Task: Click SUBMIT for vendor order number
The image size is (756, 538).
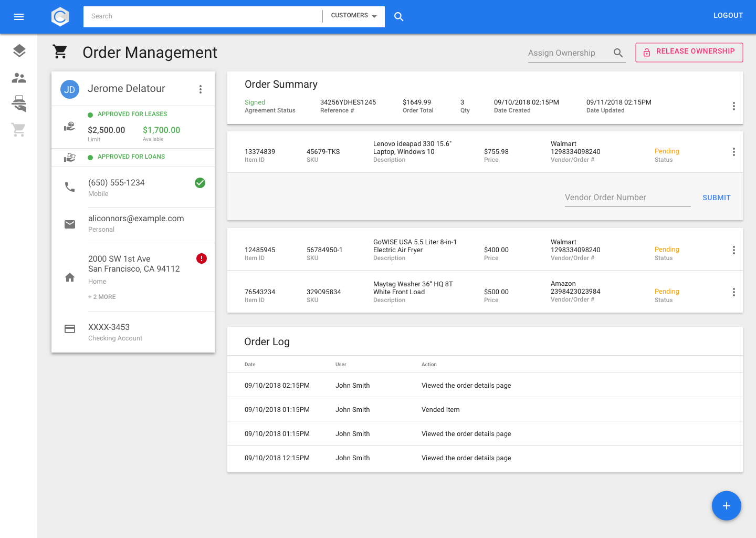Action: click(x=716, y=198)
